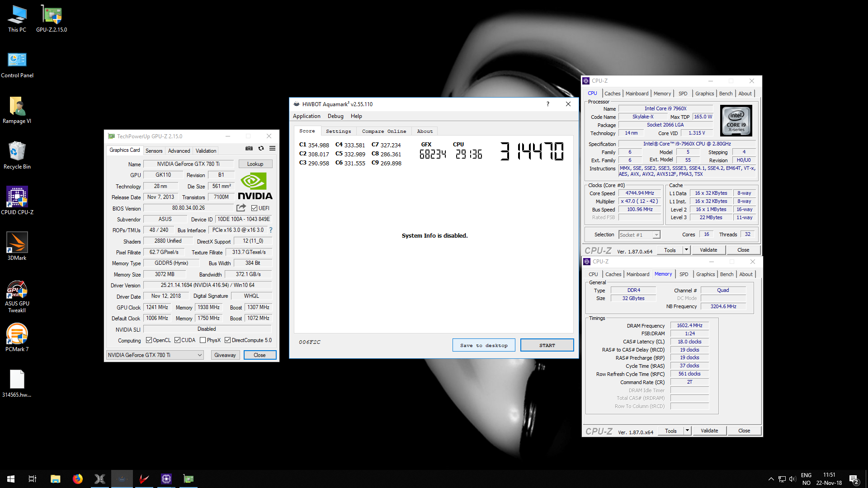Image resolution: width=868 pixels, height=488 pixels.
Task: Open Help menu in Aquamark
Action: pos(356,116)
